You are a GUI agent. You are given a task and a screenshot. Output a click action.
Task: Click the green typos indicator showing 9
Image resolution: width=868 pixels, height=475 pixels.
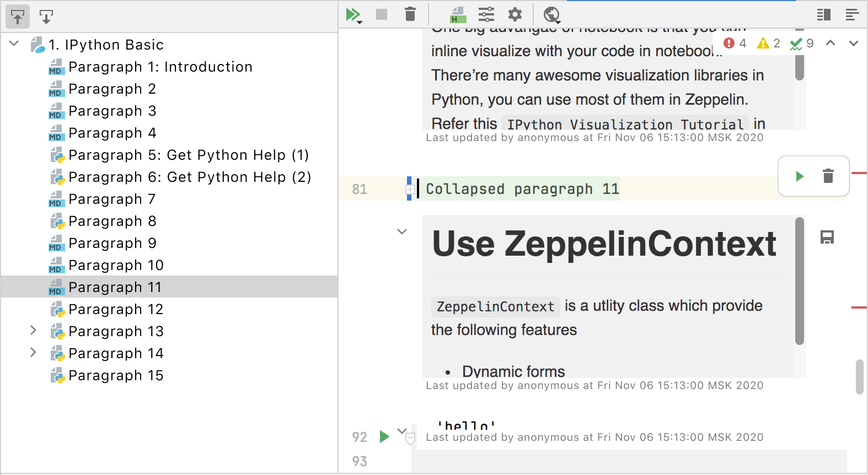[x=802, y=44]
